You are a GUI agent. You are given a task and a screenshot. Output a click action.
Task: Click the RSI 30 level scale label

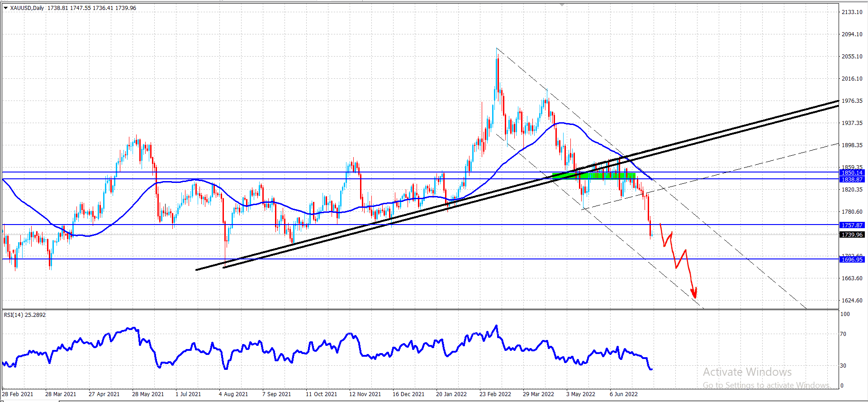843,366
